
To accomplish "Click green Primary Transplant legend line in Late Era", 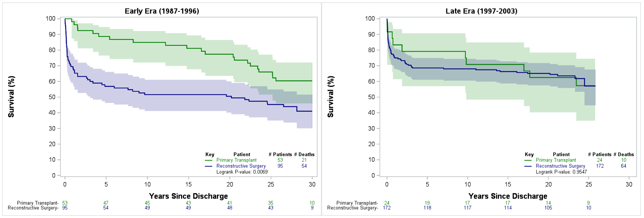I will coord(528,160).
